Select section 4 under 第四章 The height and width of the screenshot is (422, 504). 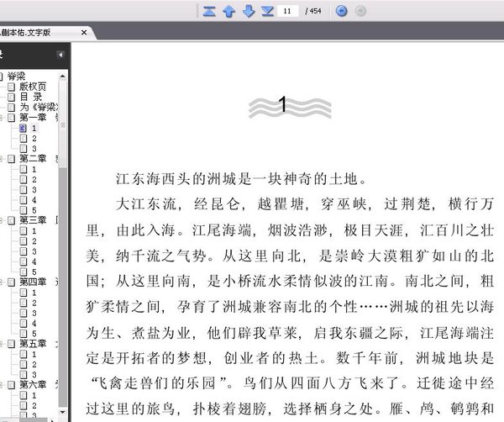click(34, 324)
